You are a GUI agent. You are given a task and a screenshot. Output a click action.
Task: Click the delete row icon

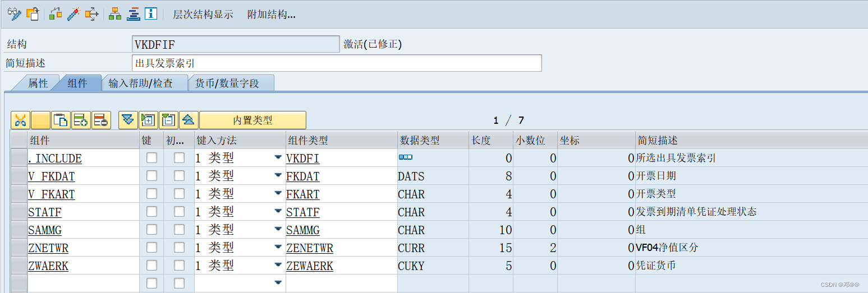click(x=101, y=120)
